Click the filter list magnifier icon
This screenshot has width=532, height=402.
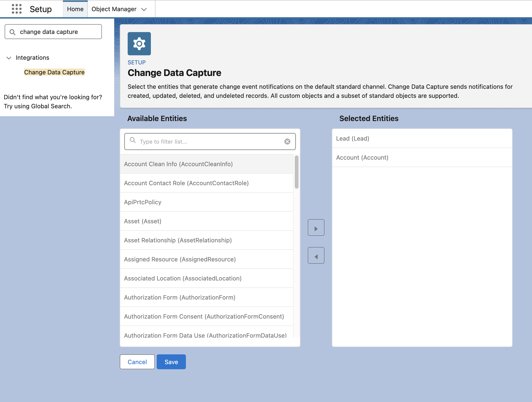coord(133,140)
